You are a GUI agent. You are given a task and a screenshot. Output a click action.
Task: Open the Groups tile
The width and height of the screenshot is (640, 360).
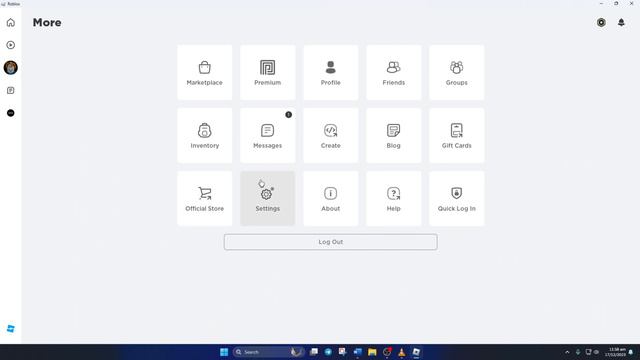[457, 73]
